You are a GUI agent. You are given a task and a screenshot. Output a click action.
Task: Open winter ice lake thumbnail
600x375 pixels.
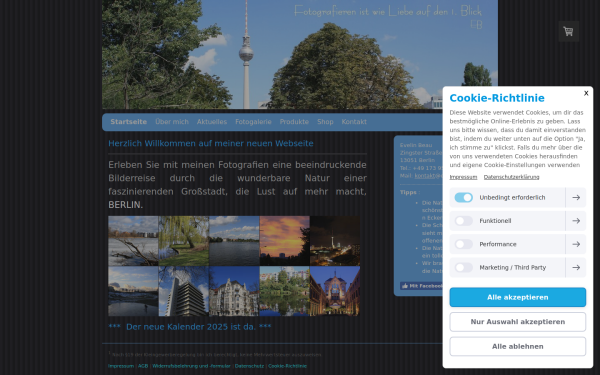133,291
